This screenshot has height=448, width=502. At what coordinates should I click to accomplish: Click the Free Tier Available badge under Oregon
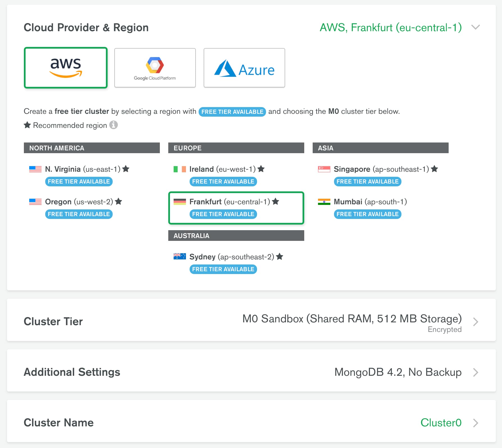tap(79, 214)
